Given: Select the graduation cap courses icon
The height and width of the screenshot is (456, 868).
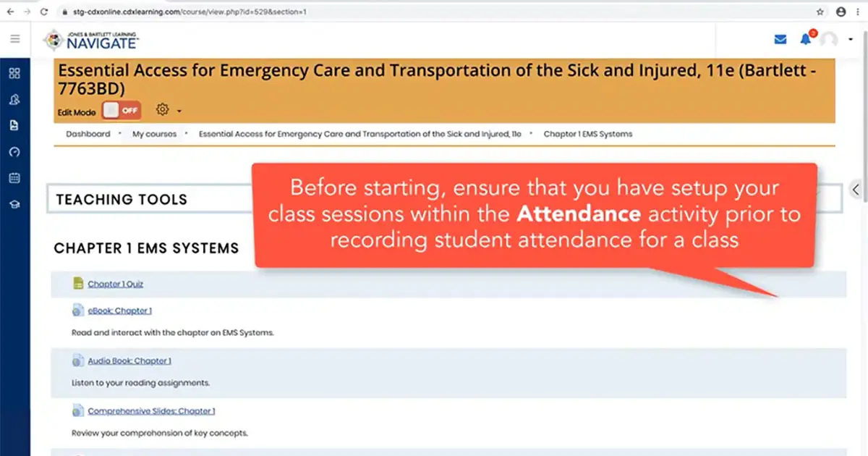Looking at the screenshot, I should tap(15, 204).
